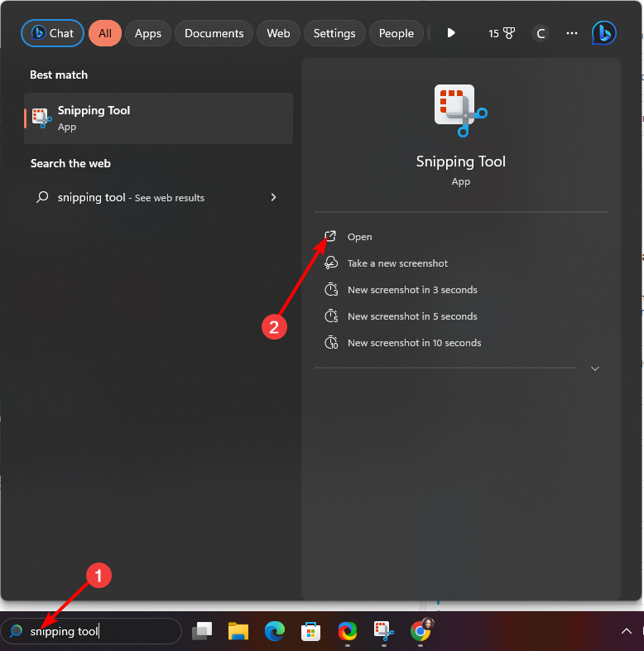The width and height of the screenshot is (644, 651).
Task: Open Task View from the taskbar
Action: point(202,631)
